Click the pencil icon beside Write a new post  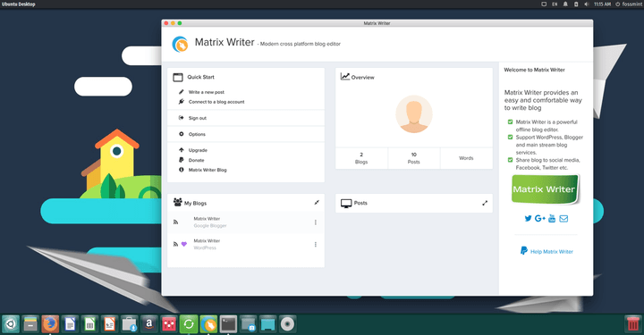tap(181, 92)
